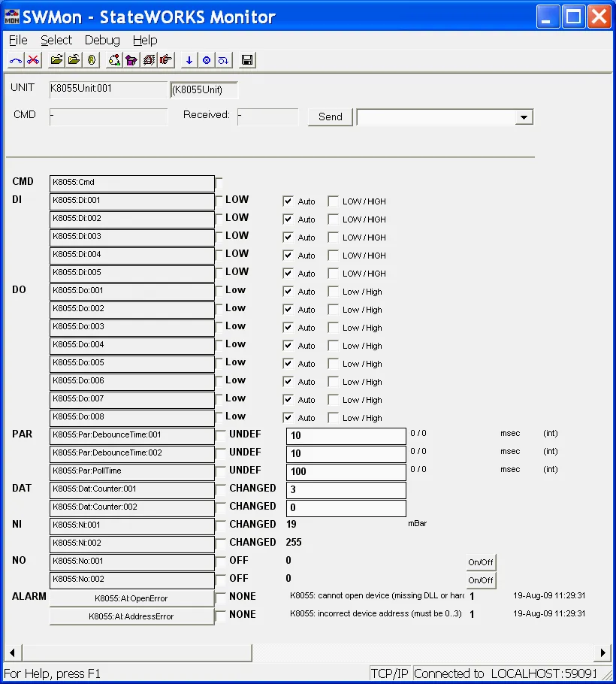The height and width of the screenshot is (684, 616).
Task: Click On/Off for K8055:No:001
Action: (481, 562)
